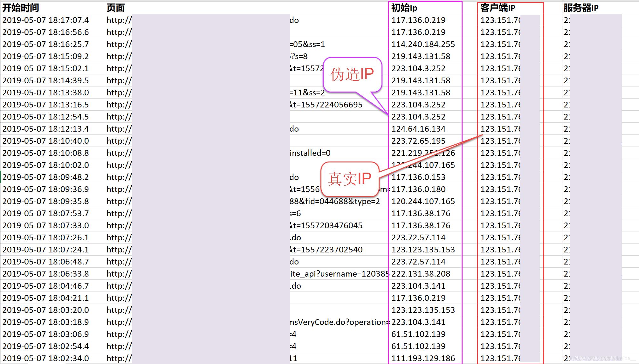Select 123.123.135.153 in the 18:03:20.0 row
The image size is (639, 364).
[423, 310]
